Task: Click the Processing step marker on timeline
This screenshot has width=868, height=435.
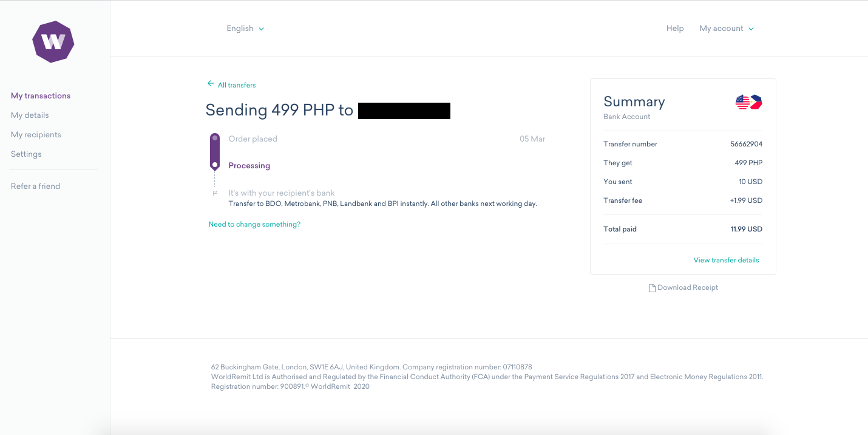Action: pyautogui.click(x=215, y=165)
